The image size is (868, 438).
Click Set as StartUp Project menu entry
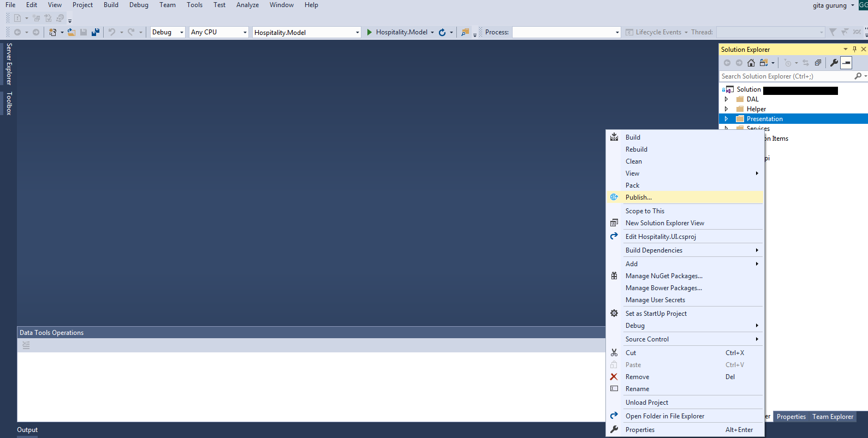(x=656, y=314)
